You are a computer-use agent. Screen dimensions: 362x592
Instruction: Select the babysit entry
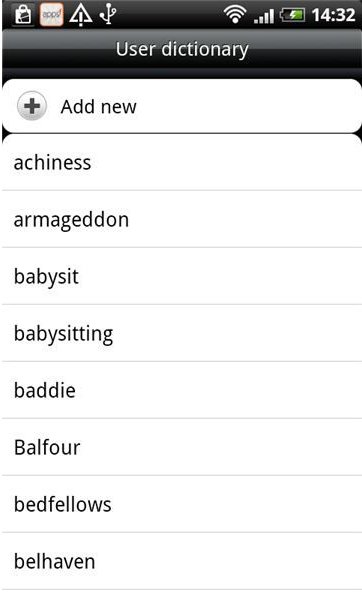coord(182,276)
